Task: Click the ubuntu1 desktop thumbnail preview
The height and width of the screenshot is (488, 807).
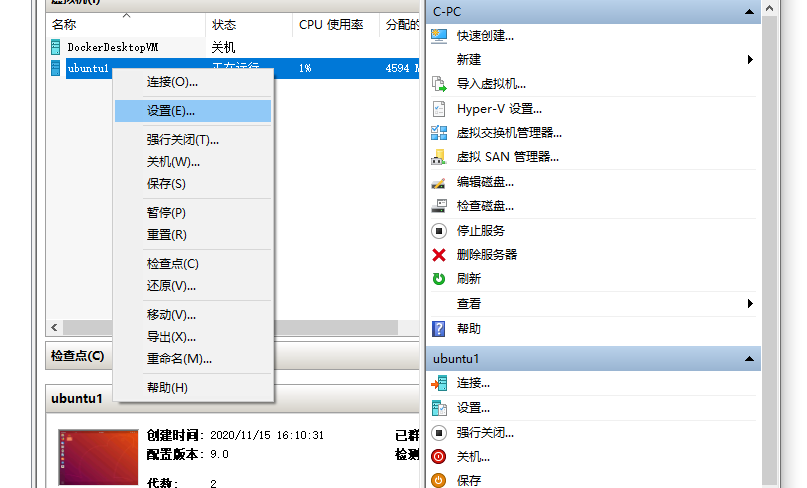Action: (x=98, y=458)
